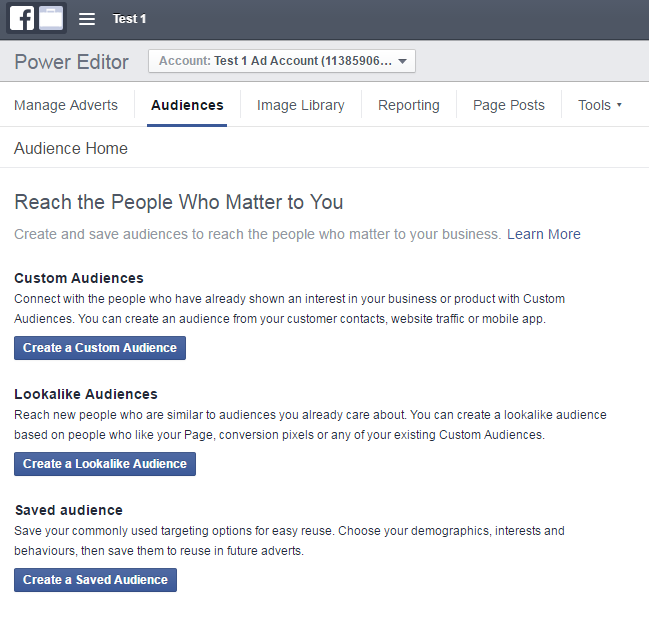
Task: Click the Lookalike Audiences heading
Action: click(x=86, y=394)
